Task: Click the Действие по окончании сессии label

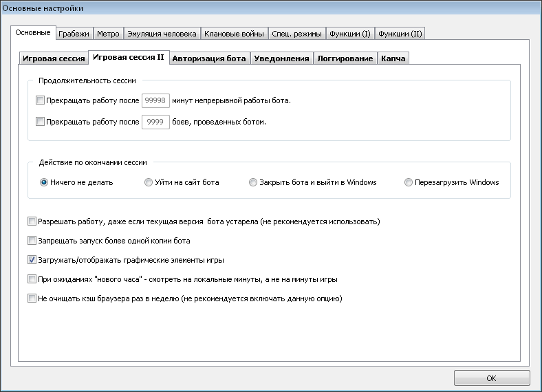Action: tap(93, 162)
